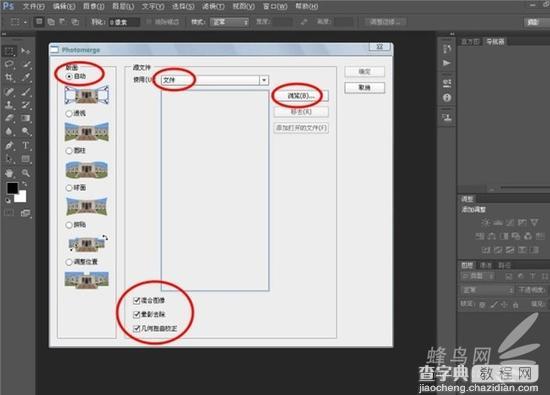This screenshot has height=395, width=550.
Task: Open the 图层 menu
Action: [x=123, y=6]
